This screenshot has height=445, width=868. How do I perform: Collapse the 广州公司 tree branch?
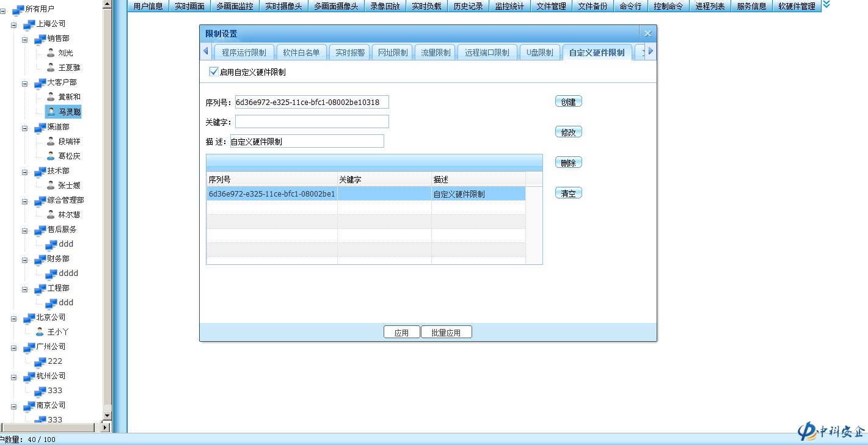tap(14, 347)
